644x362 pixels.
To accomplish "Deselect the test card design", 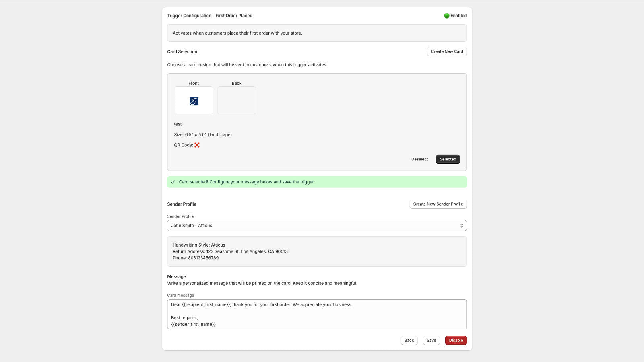I will (x=419, y=159).
